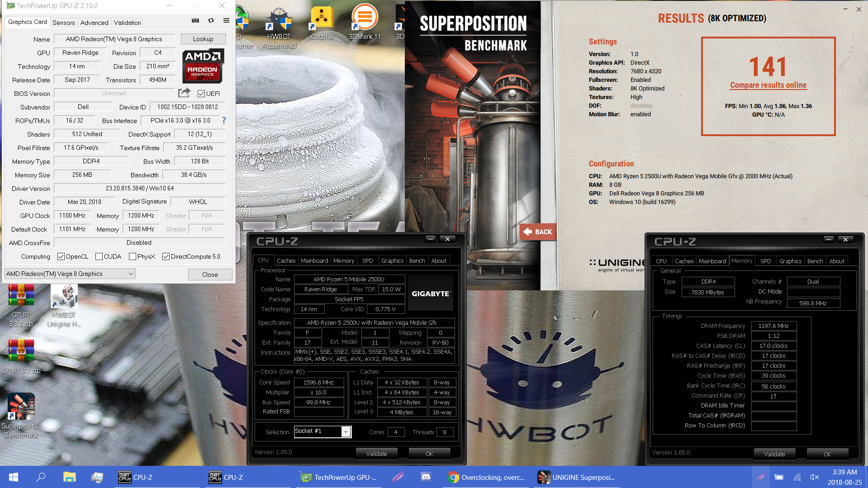868x488 pixels.
Task: Select HWBOT Unigine Heaven desktop shortcut
Action: tap(64, 305)
